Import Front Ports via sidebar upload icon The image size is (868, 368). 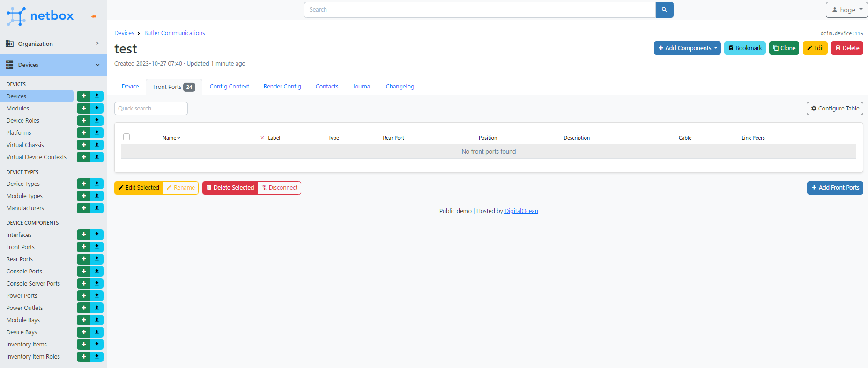click(x=97, y=247)
